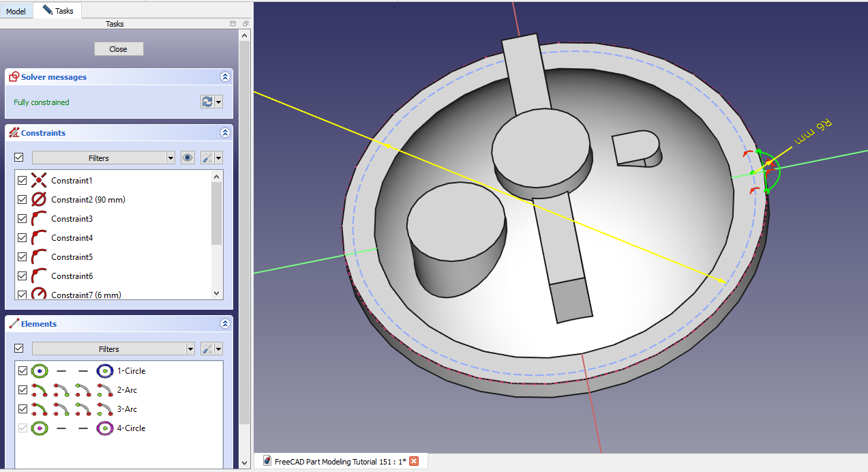
Task: Click the Elements panel settings tools icon
Action: click(x=206, y=349)
